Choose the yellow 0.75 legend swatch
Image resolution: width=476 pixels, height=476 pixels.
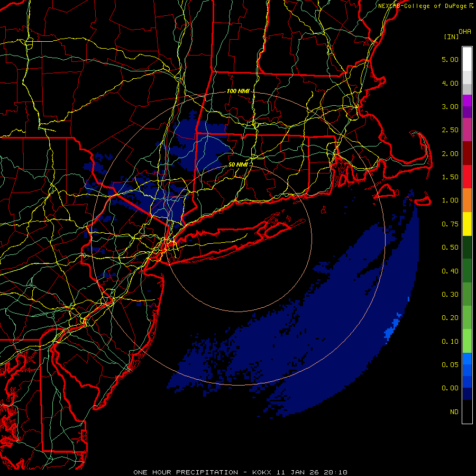click(x=467, y=224)
